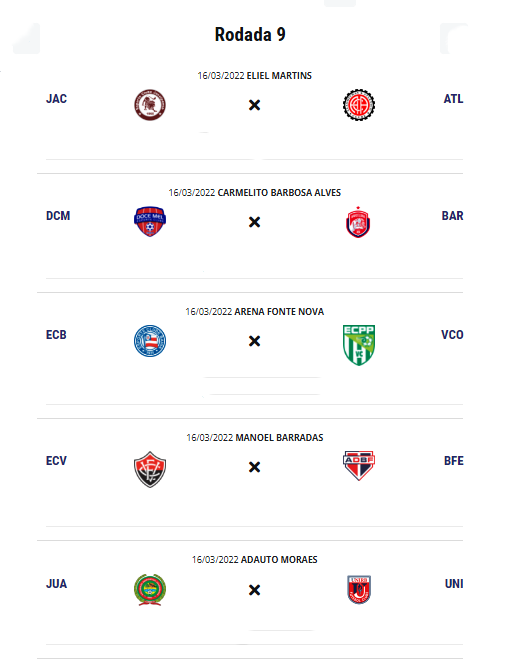The height and width of the screenshot is (669, 507).
Task: Click the Atlético red gear crest
Action: 359,105
